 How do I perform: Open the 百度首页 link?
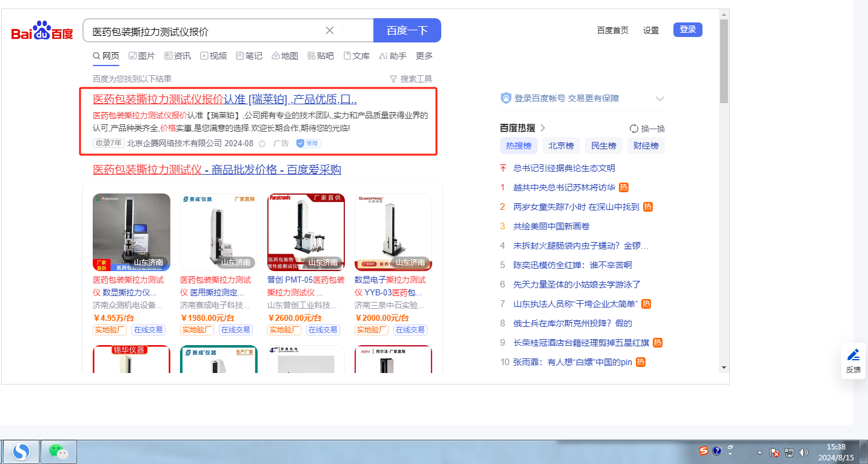613,30
